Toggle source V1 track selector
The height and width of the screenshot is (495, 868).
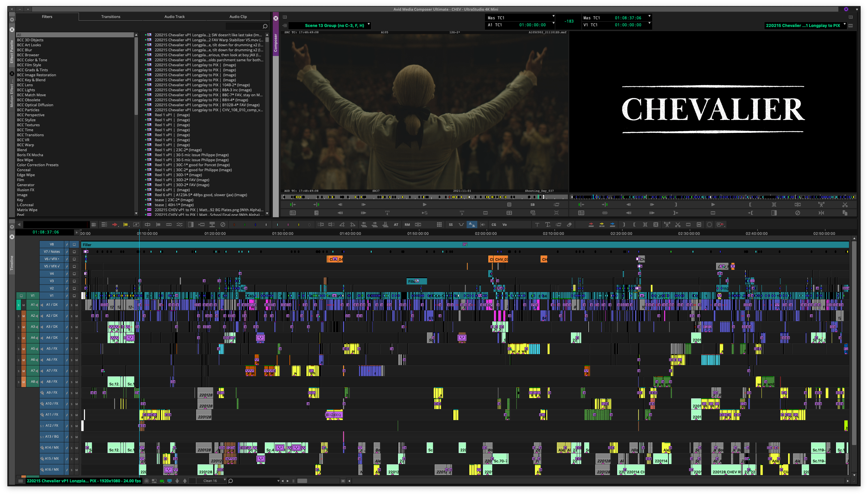tap(33, 295)
